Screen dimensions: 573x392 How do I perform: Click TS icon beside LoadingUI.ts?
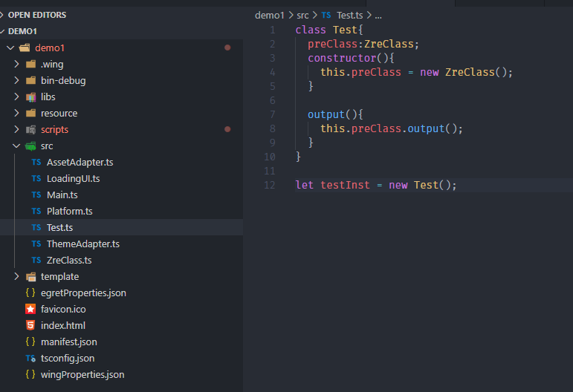(x=36, y=178)
